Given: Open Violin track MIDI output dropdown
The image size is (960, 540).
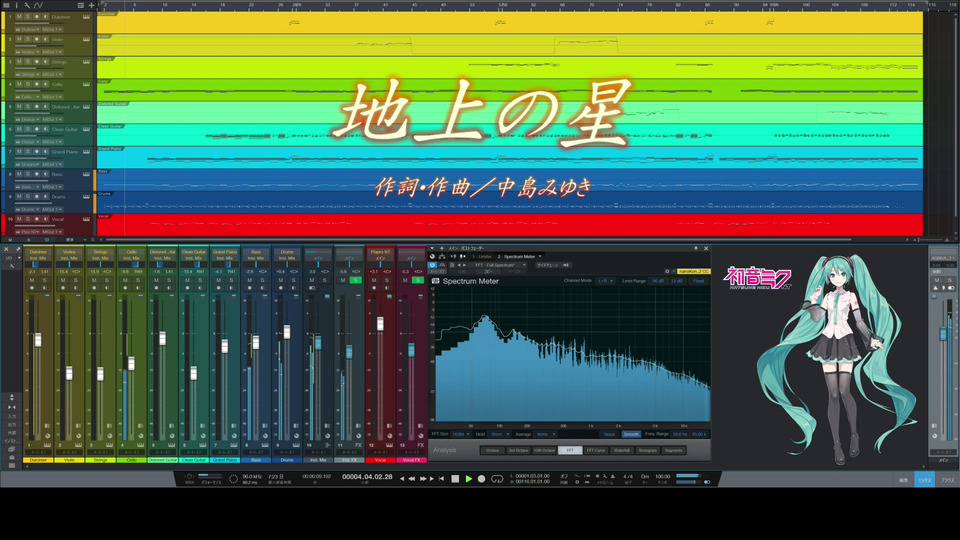Looking at the screenshot, I should pyautogui.click(x=52, y=52).
